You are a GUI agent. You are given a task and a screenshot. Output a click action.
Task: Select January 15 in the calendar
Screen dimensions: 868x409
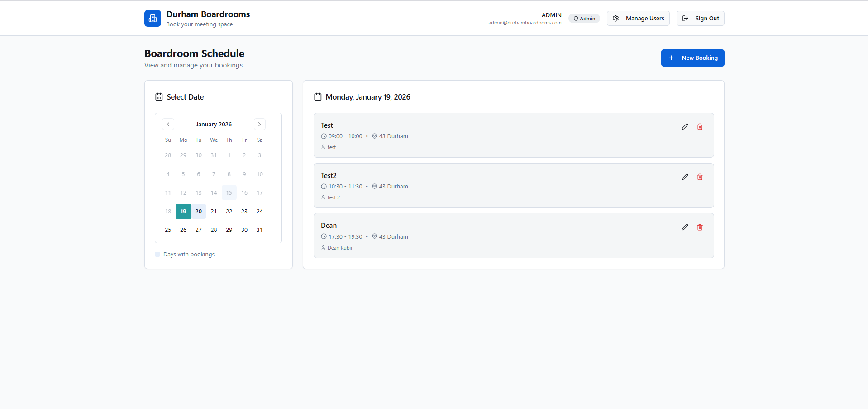(229, 193)
